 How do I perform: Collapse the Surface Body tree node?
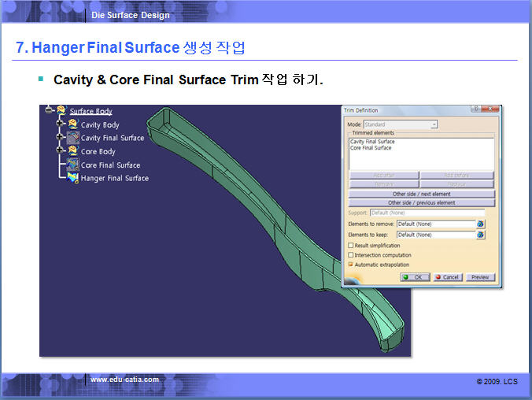coord(48,111)
